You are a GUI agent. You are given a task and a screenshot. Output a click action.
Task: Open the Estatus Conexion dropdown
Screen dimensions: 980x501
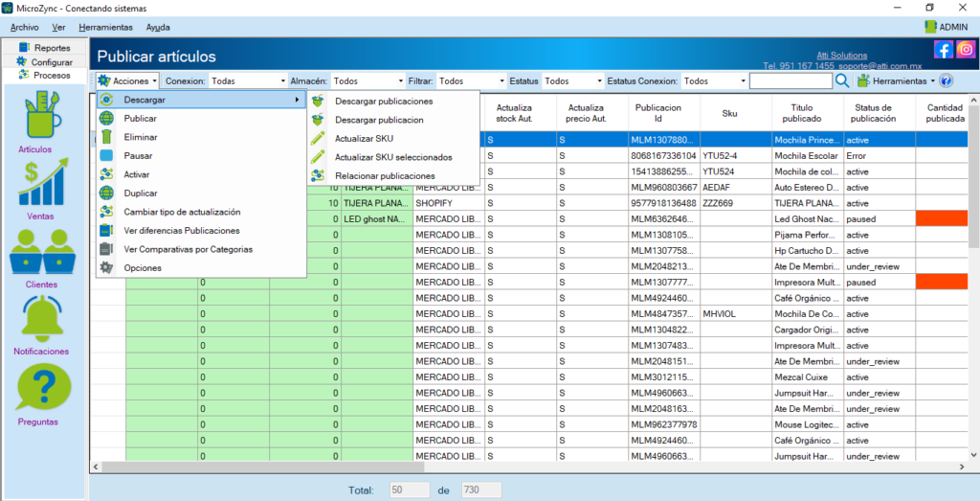tap(714, 80)
